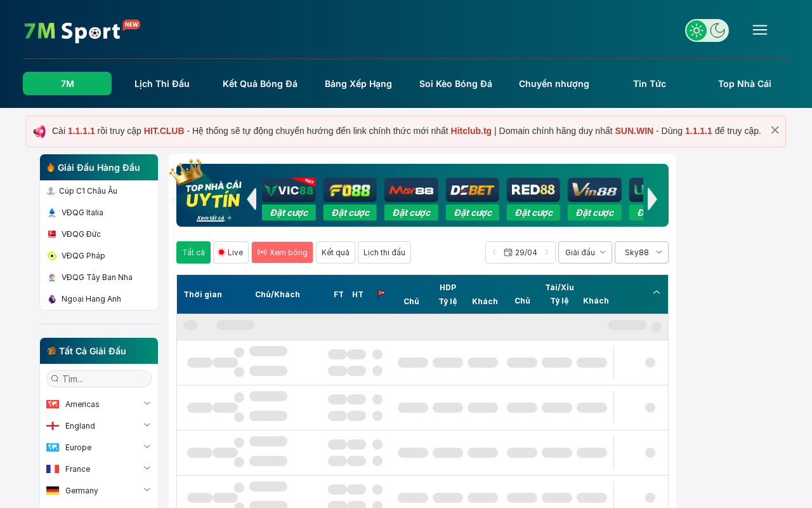Go to the previous date with the left chevron

pyautogui.click(x=494, y=252)
